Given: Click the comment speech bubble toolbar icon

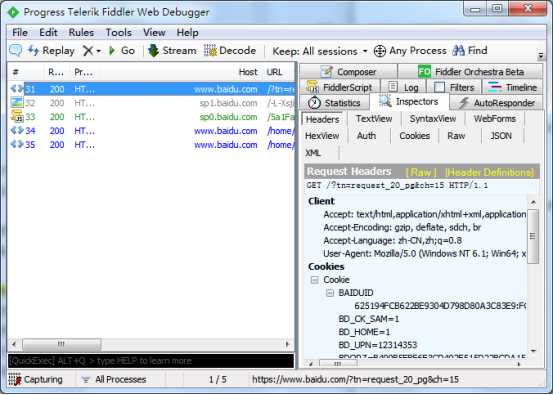Looking at the screenshot, I should [x=15, y=51].
